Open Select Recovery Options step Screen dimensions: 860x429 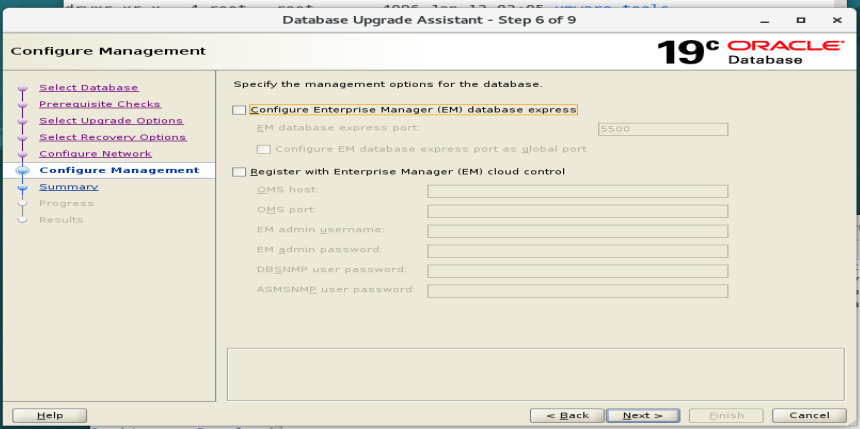[112, 137]
